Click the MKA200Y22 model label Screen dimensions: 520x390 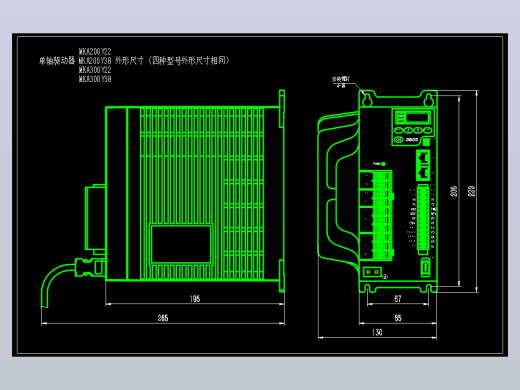tap(95, 52)
